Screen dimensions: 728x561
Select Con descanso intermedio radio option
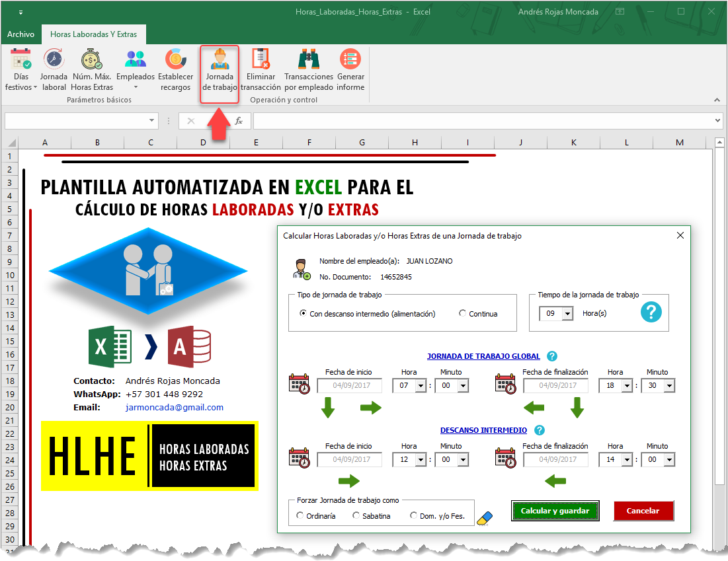click(x=303, y=313)
